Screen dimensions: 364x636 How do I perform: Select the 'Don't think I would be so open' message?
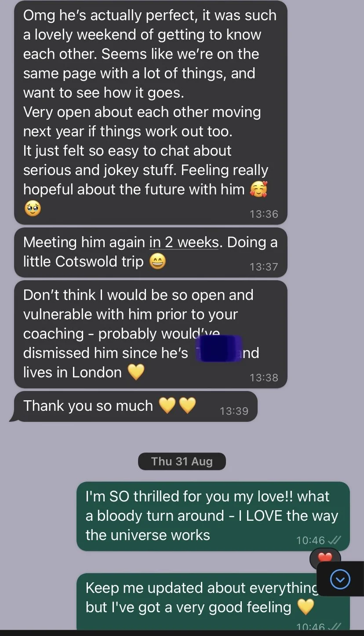[150, 334]
